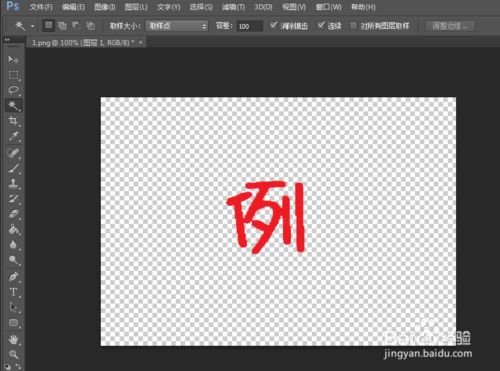The width and height of the screenshot is (500, 371).
Task: Reset default foreground and background colors
Action: [7, 367]
